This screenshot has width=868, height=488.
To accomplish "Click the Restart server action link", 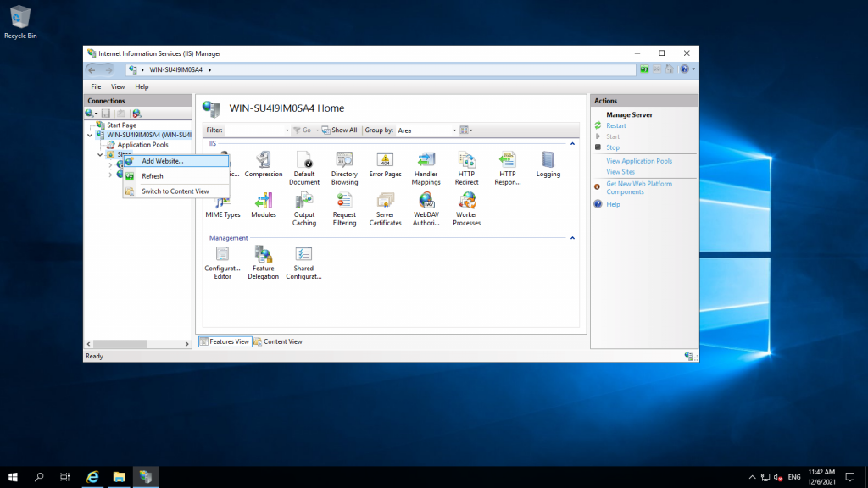I will coord(616,125).
